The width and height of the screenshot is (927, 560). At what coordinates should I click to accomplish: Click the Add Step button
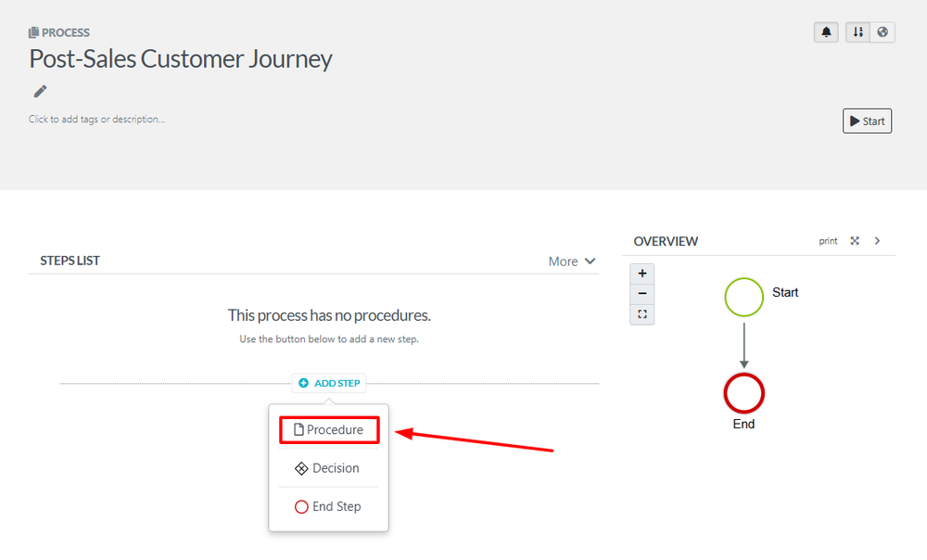pos(329,383)
